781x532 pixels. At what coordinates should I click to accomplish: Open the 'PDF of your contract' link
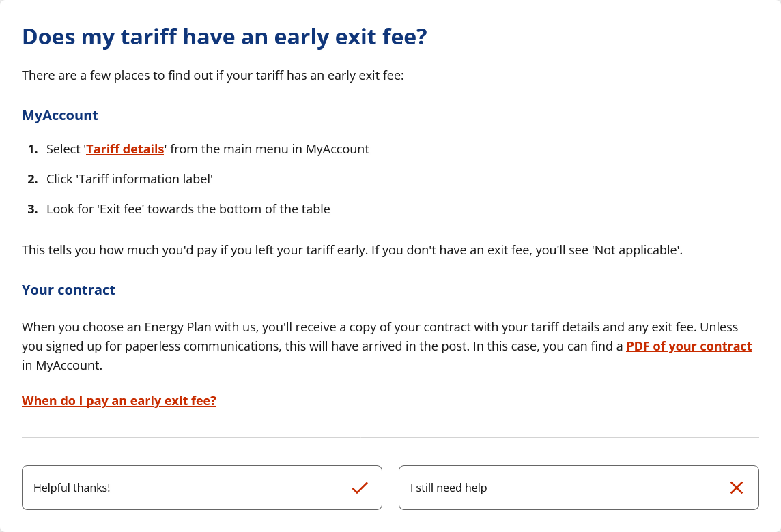pos(689,346)
